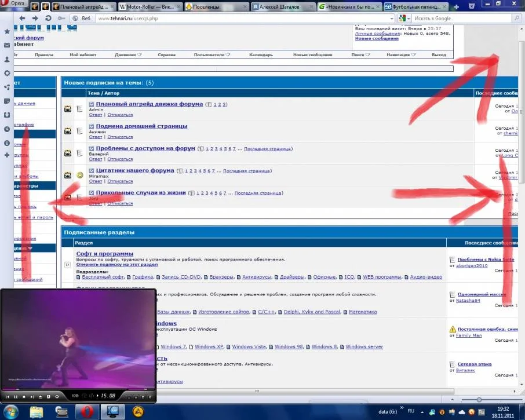Viewport: 525px width, 420px height.
Task: Open the Google search engine dropdown
Action: [x=404, y=19]
